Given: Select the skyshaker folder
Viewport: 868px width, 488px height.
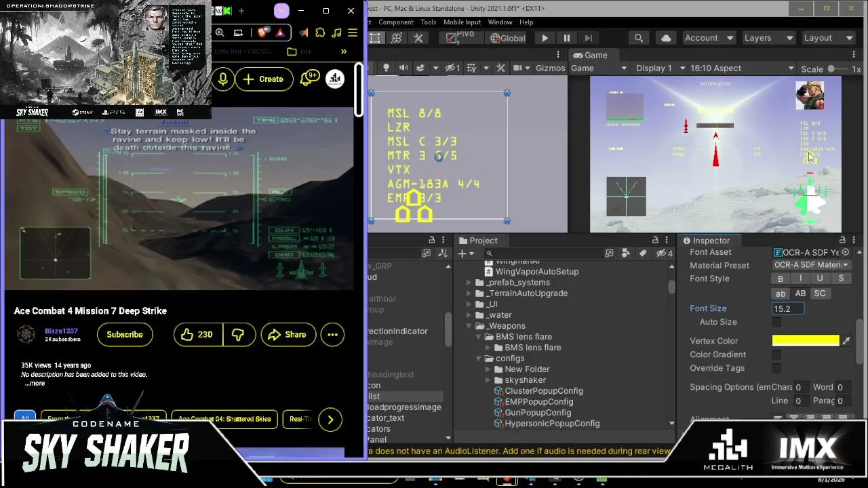Looking at the screenshot, I should 525,380.
